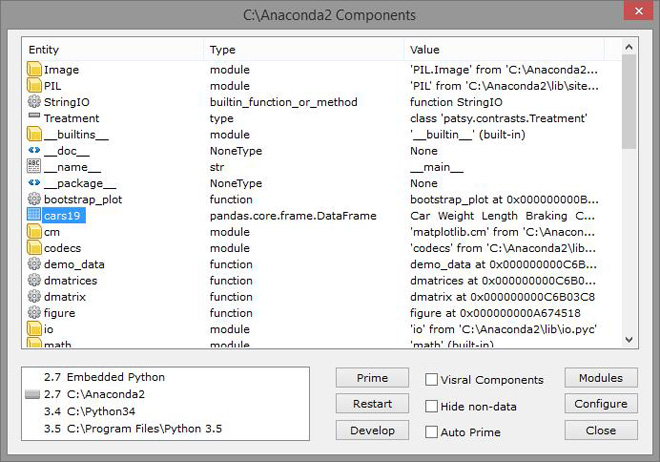Select 2.7 Embedded Python interpreter
Screen dimensions: 660x462
(101, 377)
